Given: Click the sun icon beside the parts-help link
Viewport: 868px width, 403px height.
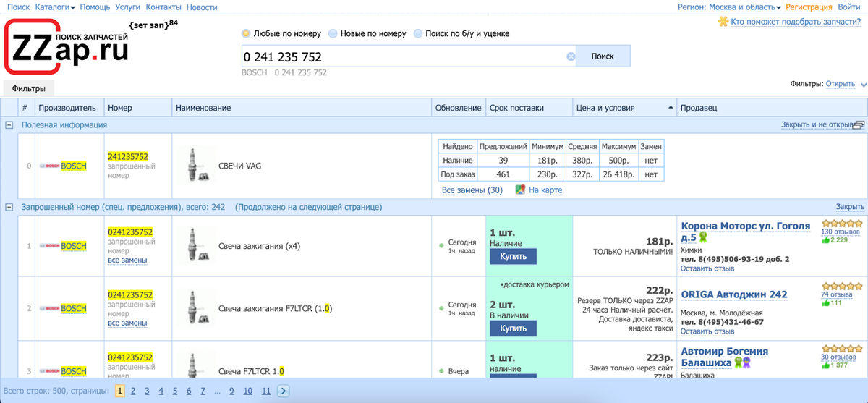Looking at the screenshot, I should 723,22.
